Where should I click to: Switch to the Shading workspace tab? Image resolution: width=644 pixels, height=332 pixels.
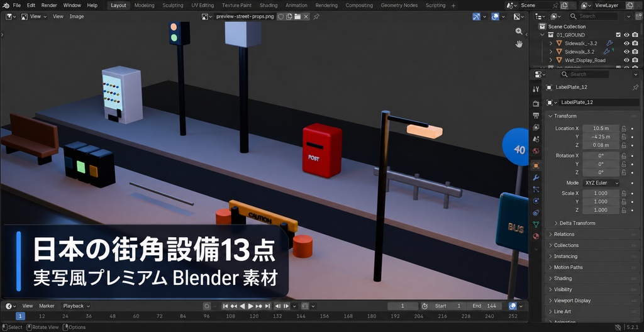click(x=269, y=5)
